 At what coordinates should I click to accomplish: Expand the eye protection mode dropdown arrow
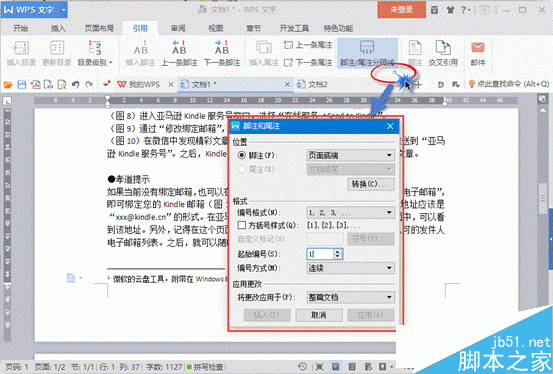[x=391, y=367]
